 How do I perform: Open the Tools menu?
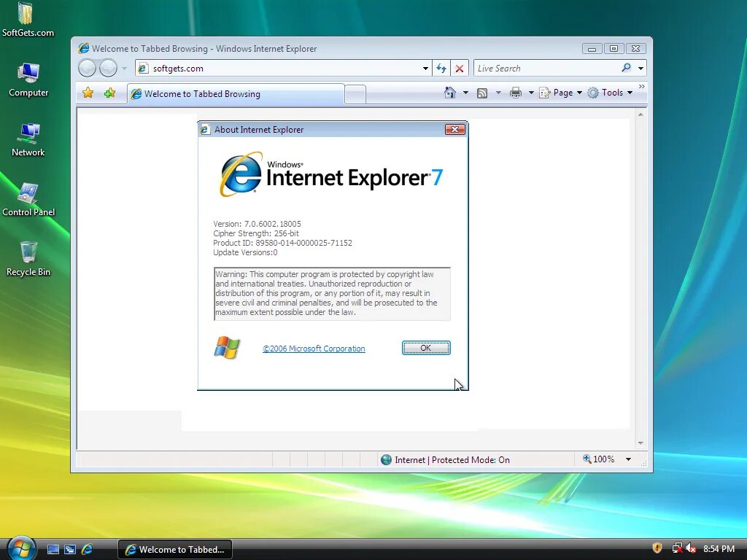(610, 93)
